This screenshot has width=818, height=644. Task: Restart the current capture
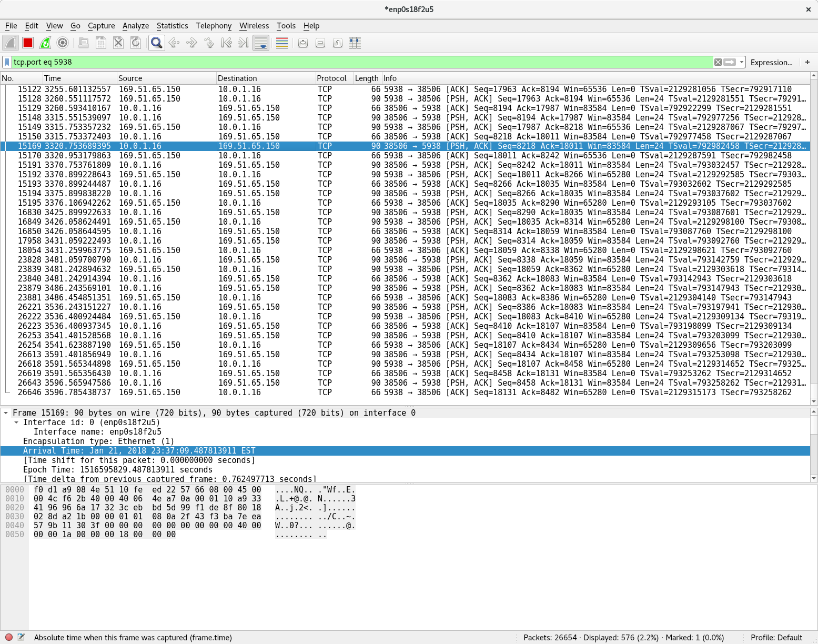45,43
